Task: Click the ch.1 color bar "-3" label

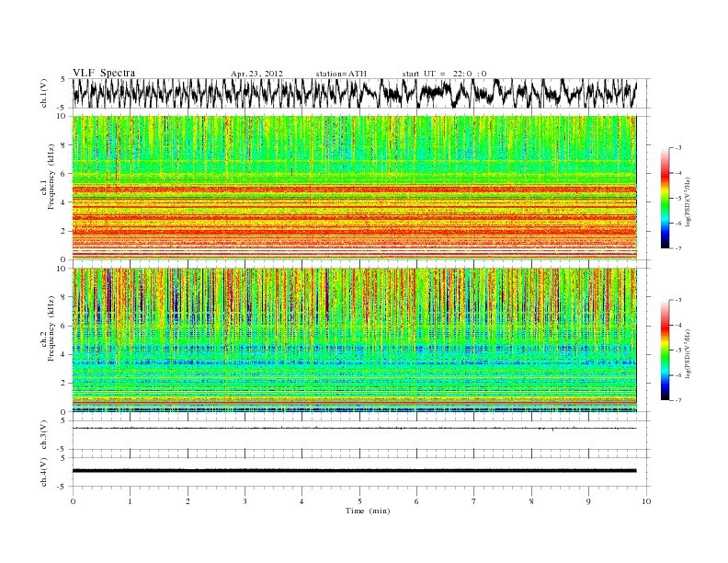Action: point(677,148)
